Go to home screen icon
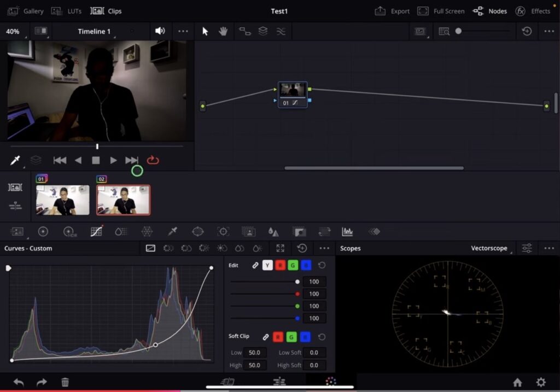Viewport: 560px width, 392px height. click(517, 382)
